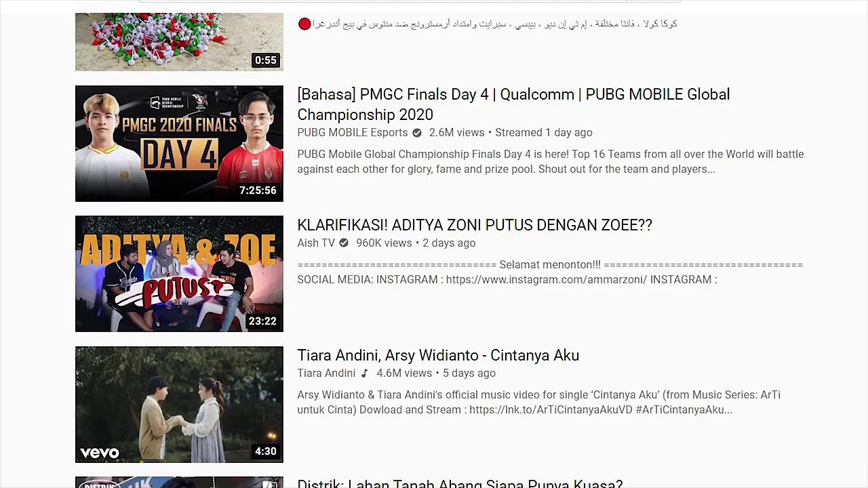Click 'Streamed 1 day ago' text
The height and width of the screenshot is (488, 868).
pyautogui.click(x=544, y=132)
